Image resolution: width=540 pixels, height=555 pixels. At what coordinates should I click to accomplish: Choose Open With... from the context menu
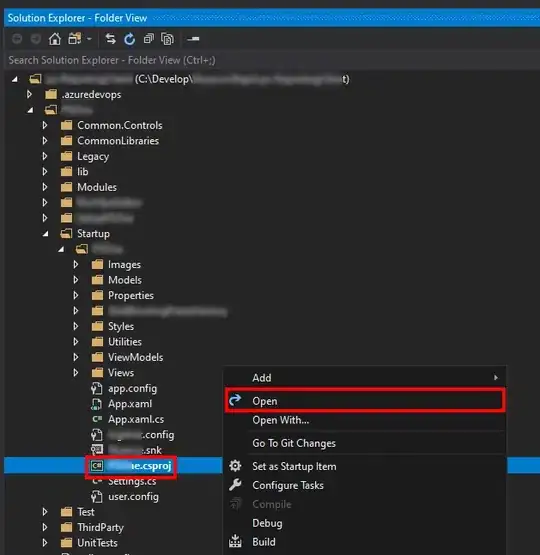[x=365, y=420]
